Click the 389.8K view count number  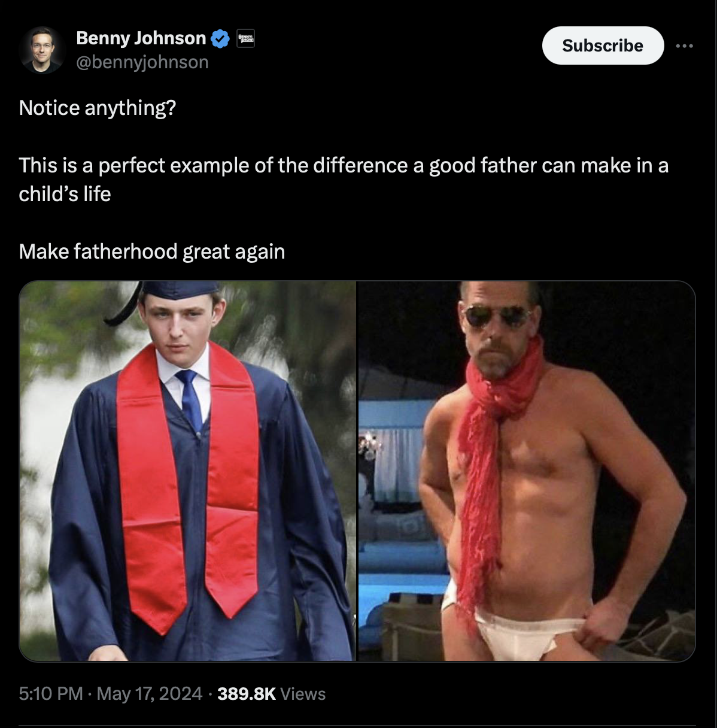tap(247, 694)
